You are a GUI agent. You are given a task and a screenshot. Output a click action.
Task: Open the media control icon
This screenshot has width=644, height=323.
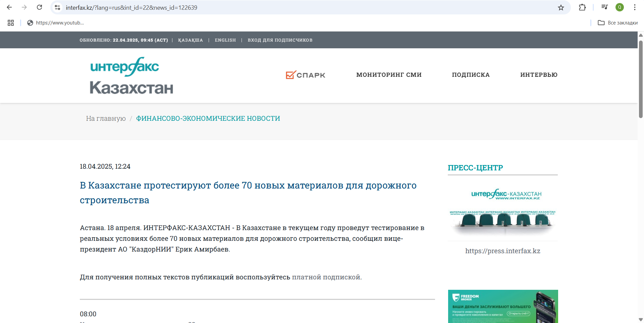pyautogui.click(x=604, y=7)
